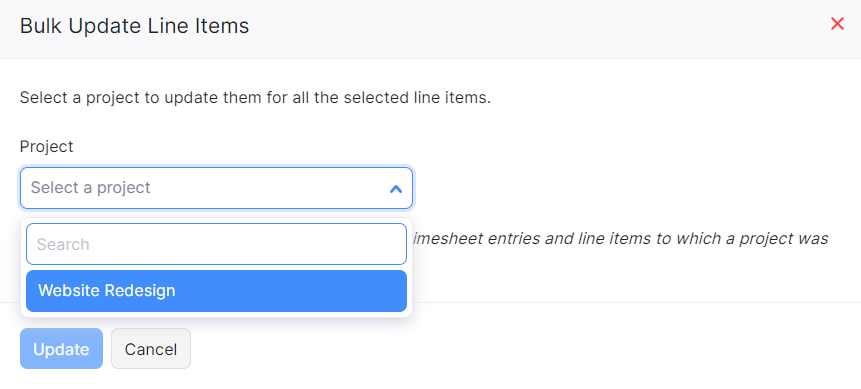Choose the Website Redesign project
Screen dimensions: 861x389
click(216, 291)
